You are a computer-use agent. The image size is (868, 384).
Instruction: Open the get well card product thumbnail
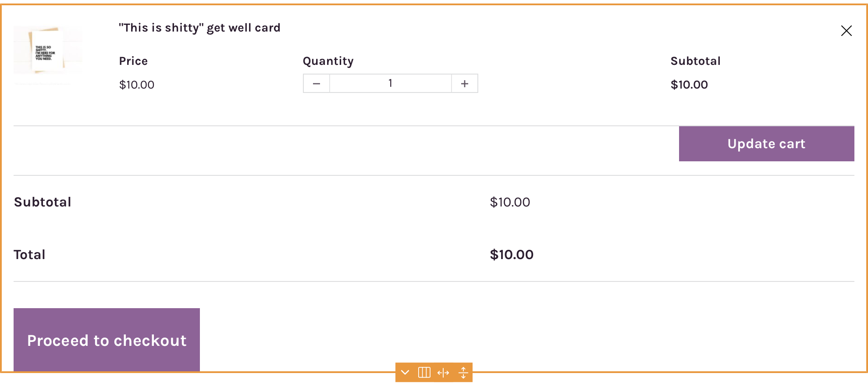pos(48,55)
